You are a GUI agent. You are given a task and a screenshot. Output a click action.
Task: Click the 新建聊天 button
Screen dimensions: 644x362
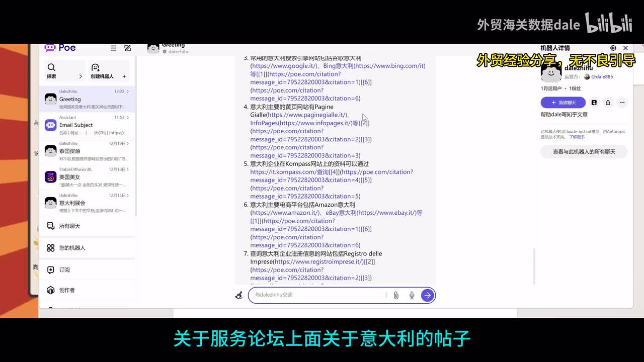[x=563, y=103]
